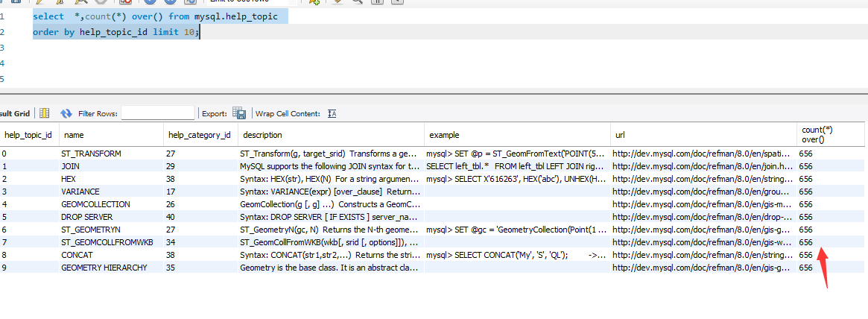
Task: Click help_topic_id 0 cell
Action: (28, 154)
